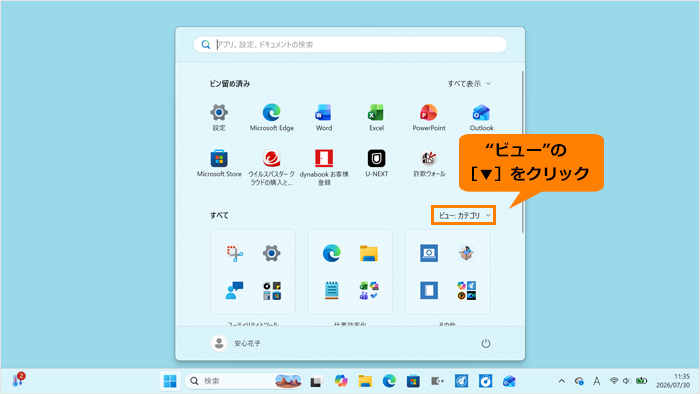
Task: Open Microsoft Store from the taskbar
Action: click(x=413, y=381)
